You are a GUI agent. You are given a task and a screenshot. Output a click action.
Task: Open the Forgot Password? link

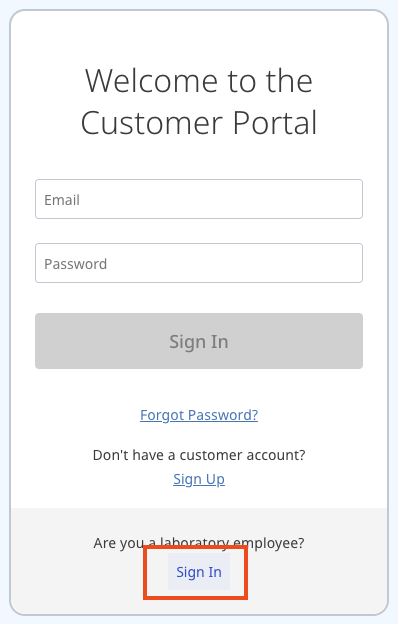coord(199,415)
